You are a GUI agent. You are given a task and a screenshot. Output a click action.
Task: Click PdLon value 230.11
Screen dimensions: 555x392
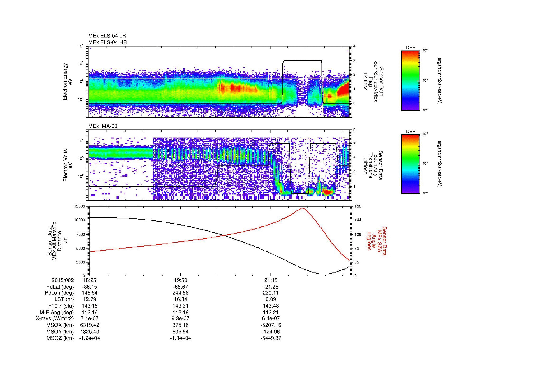[x=271, y=293]
